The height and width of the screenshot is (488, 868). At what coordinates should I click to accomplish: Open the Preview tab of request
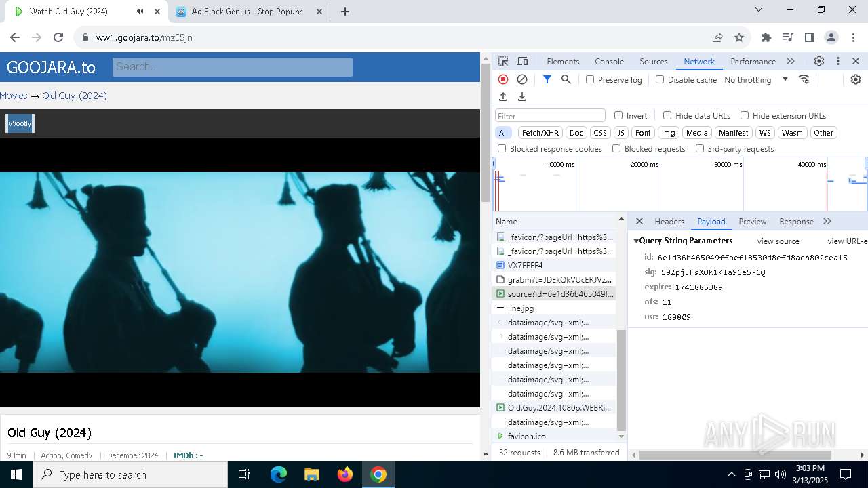[x=753, y=221]
